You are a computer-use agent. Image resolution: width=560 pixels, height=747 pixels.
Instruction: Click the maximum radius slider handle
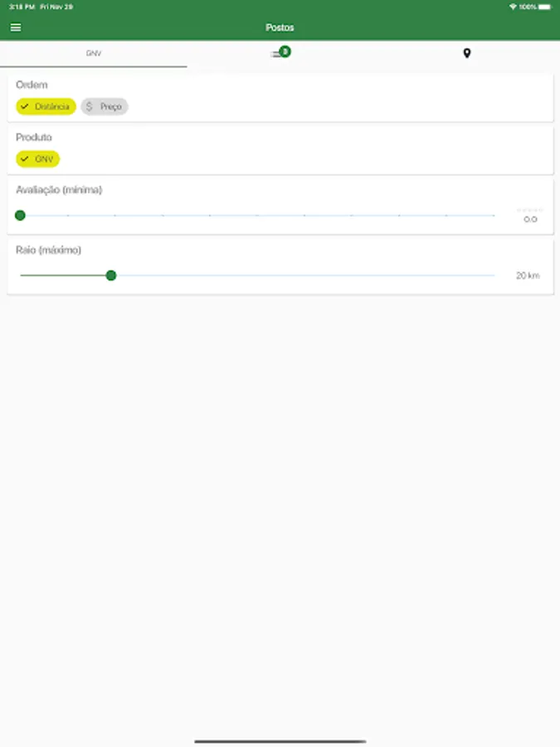pos(111,275)
